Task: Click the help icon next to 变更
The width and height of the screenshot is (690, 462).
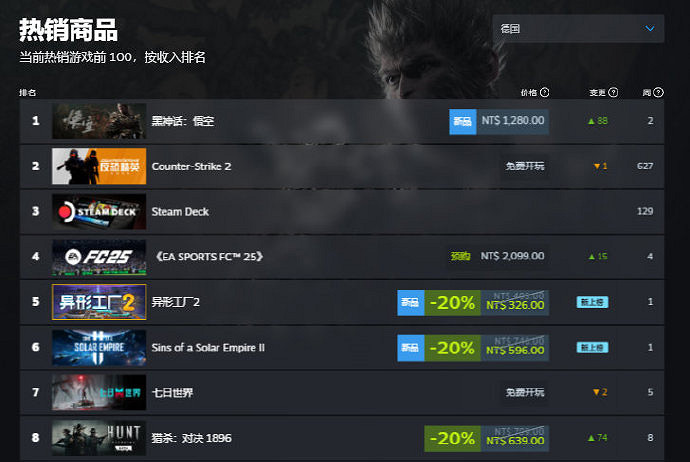Action: (x=613, y=92)
